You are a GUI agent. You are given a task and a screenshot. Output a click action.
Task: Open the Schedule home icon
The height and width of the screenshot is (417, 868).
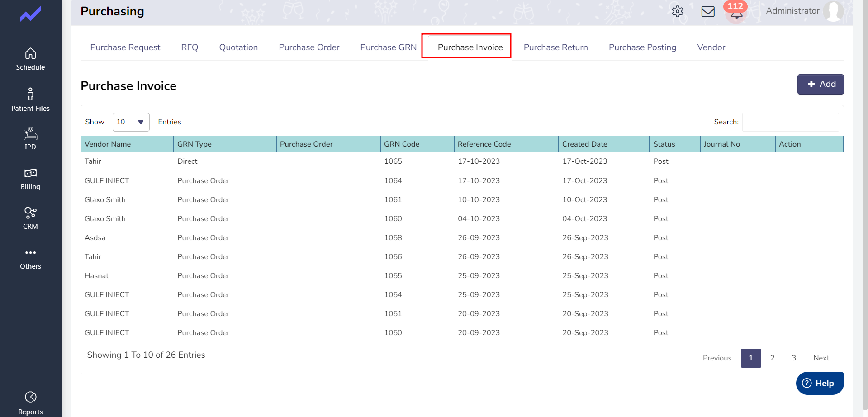[x=30, y=53]
